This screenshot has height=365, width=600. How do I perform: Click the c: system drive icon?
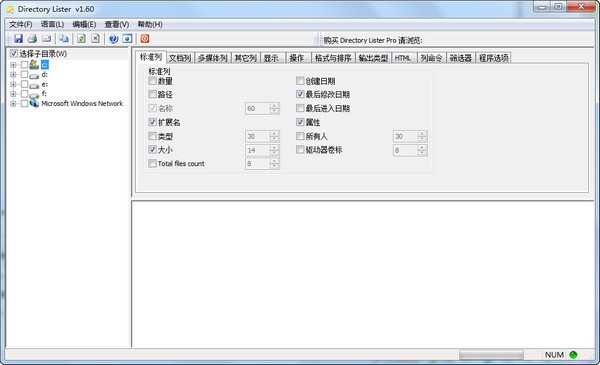tap(34, 64)
